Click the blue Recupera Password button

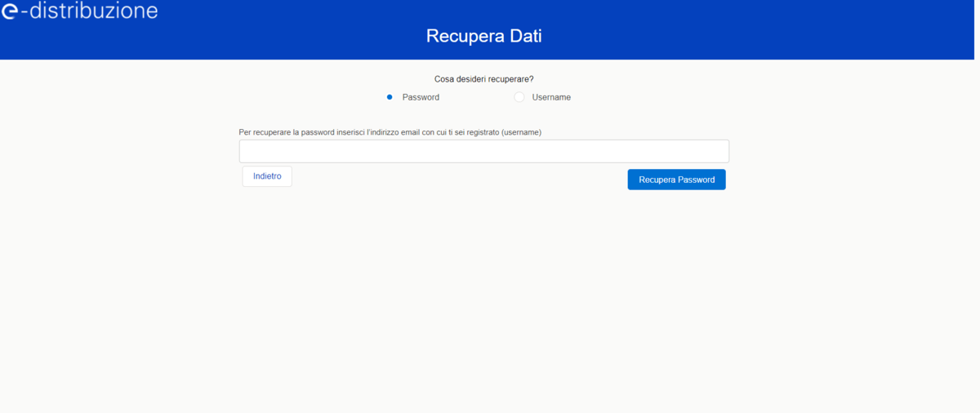676,180
